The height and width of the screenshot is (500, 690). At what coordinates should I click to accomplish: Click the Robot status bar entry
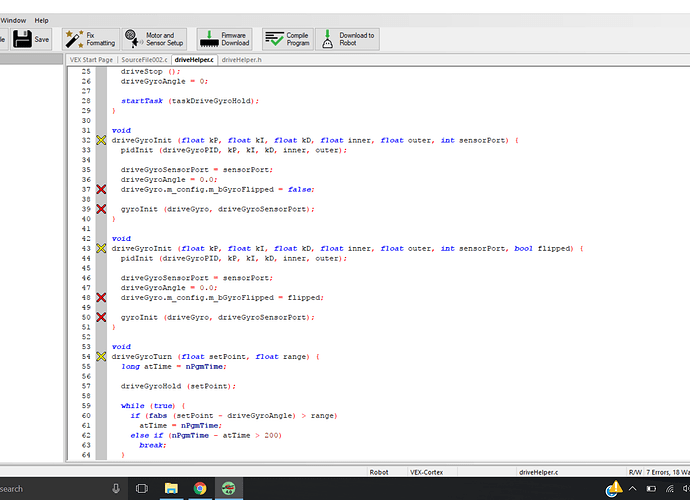pos(379,472)
